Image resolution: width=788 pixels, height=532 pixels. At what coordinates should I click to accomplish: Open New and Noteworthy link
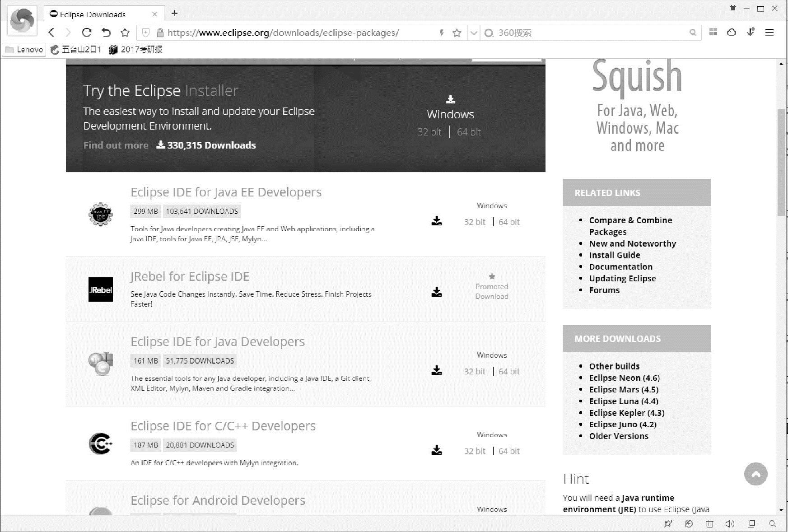[x=632, y=243]
